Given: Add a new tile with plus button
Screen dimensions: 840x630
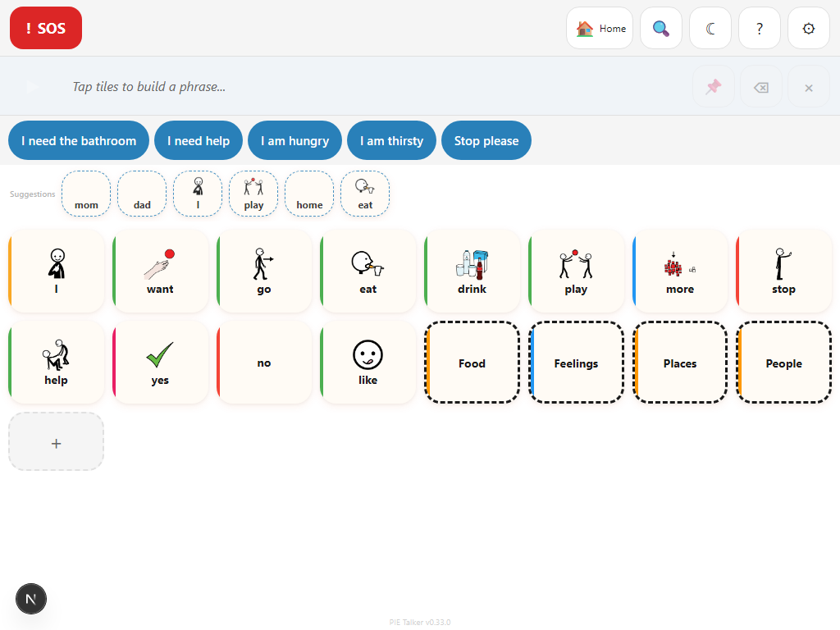Looking at the screenshot, I should pyautogui.click(x=57, y=442).
